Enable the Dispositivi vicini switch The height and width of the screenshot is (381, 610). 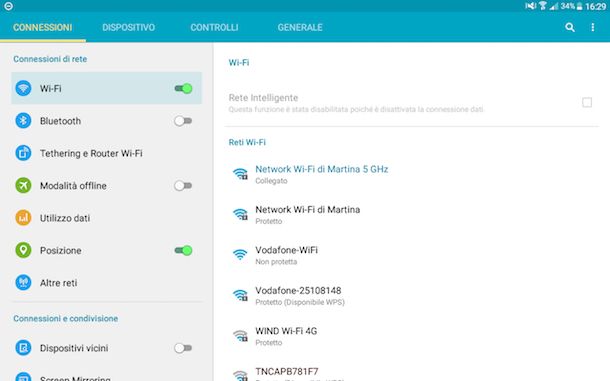183,348
